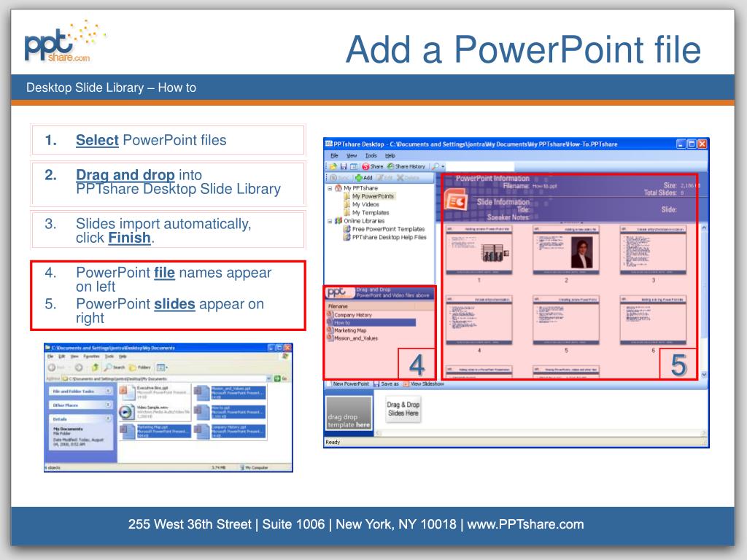Click the drag drop template here box
Image resolution: width=747 pixels, height=560 pixels.
point(349,413)
